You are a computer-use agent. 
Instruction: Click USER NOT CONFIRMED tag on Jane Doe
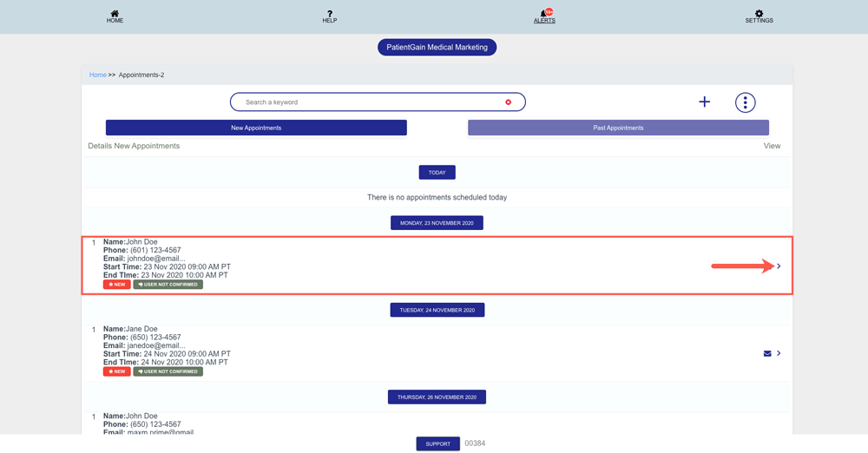(168, 371)
